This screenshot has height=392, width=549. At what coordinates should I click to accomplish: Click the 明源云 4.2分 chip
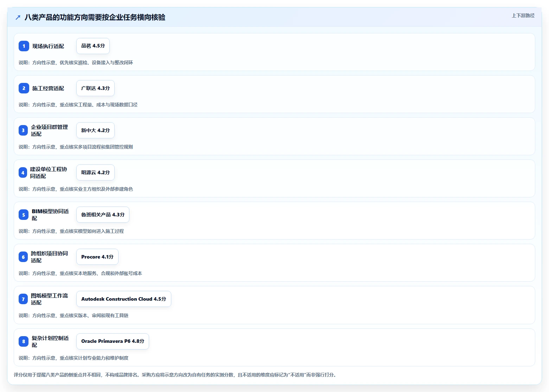(95, 172)
